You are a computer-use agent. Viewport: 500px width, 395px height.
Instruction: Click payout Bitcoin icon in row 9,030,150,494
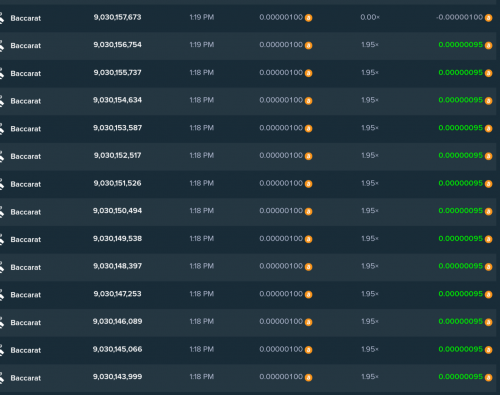[488, 212]
